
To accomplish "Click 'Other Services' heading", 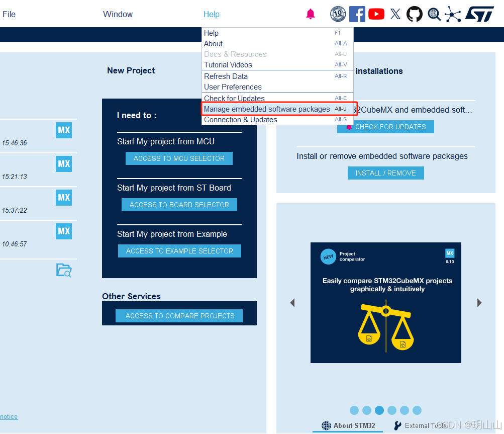I will (131, 296).
